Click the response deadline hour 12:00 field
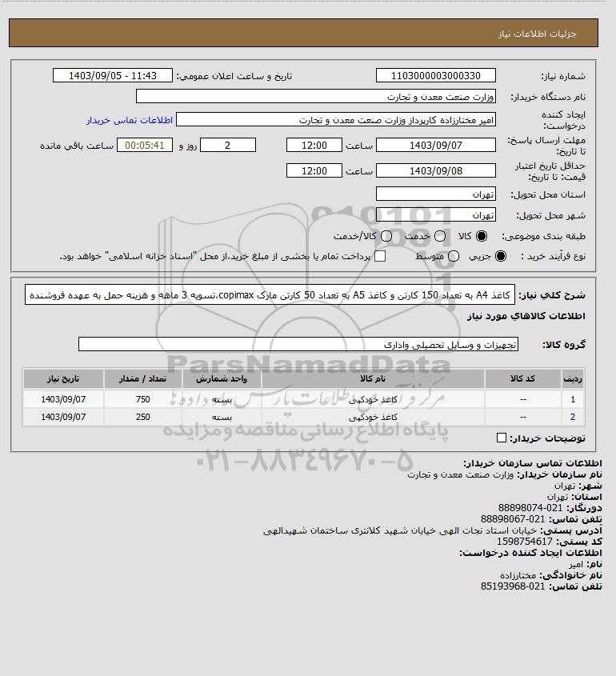 coord(314,146)
